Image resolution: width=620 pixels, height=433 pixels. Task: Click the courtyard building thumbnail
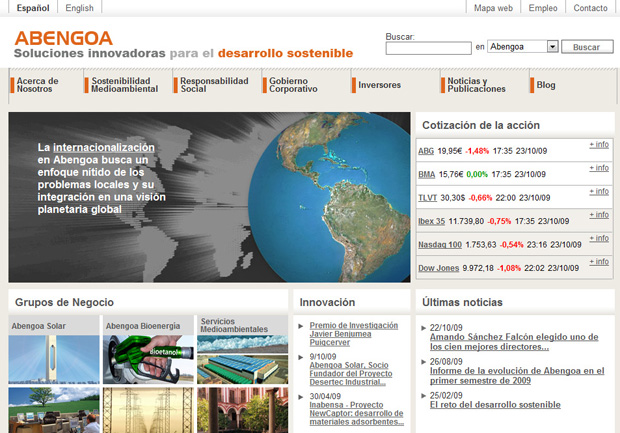pos(242,410)
